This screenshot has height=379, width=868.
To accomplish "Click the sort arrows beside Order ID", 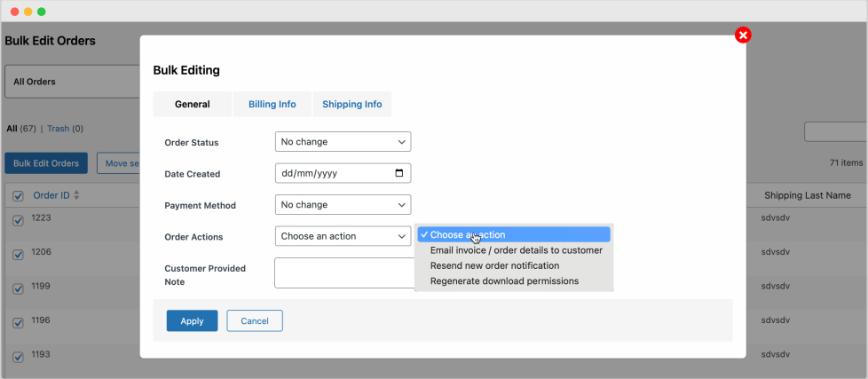I will pyautogui.click(x=76, y=195).
